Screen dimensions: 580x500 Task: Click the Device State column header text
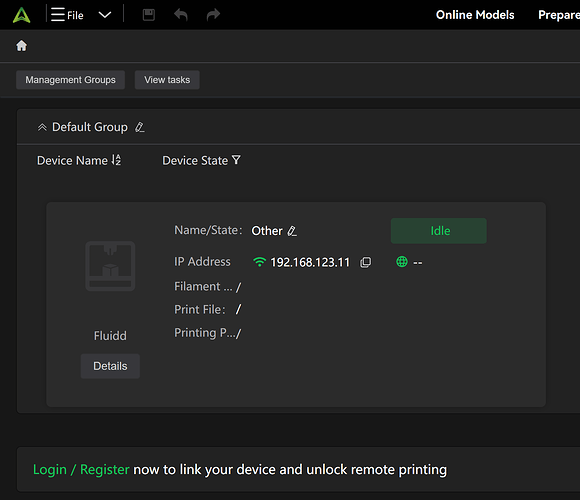click(195, 161)
